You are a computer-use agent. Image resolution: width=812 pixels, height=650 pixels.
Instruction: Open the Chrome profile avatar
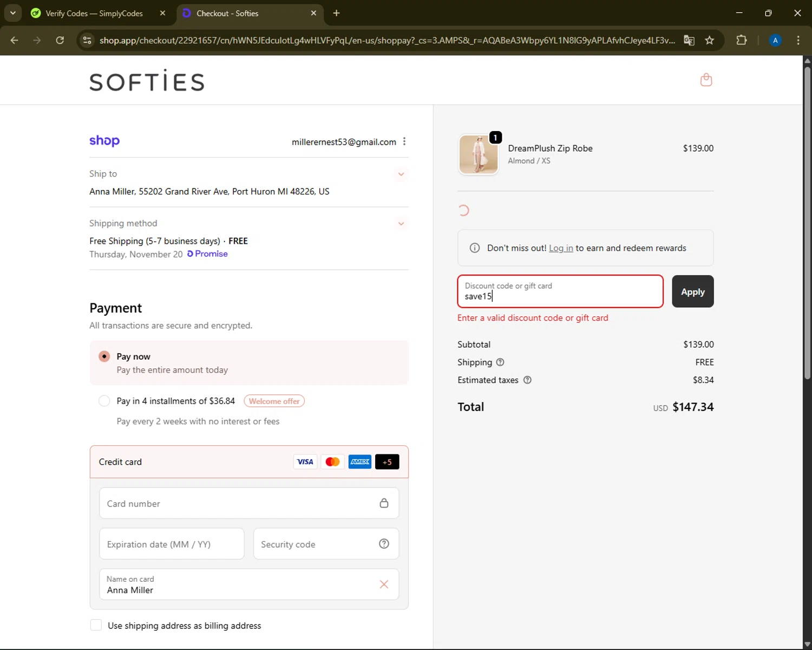(x=775, y=40)
